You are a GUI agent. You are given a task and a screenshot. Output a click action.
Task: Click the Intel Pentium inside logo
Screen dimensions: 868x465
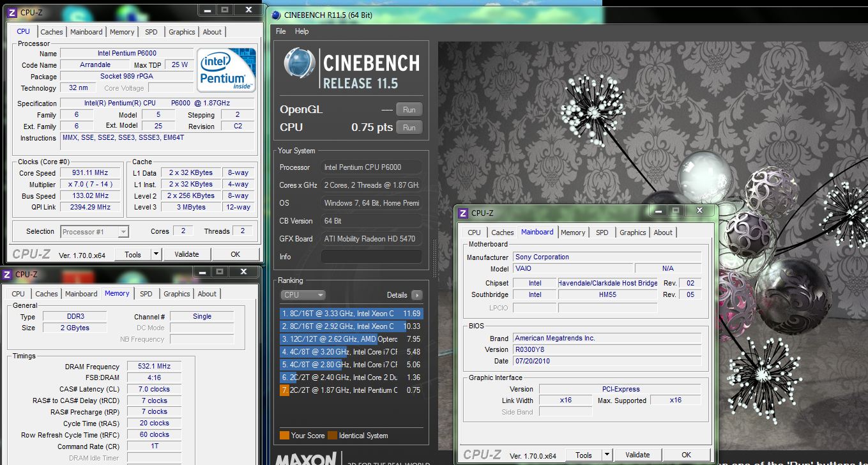[227, 70]
